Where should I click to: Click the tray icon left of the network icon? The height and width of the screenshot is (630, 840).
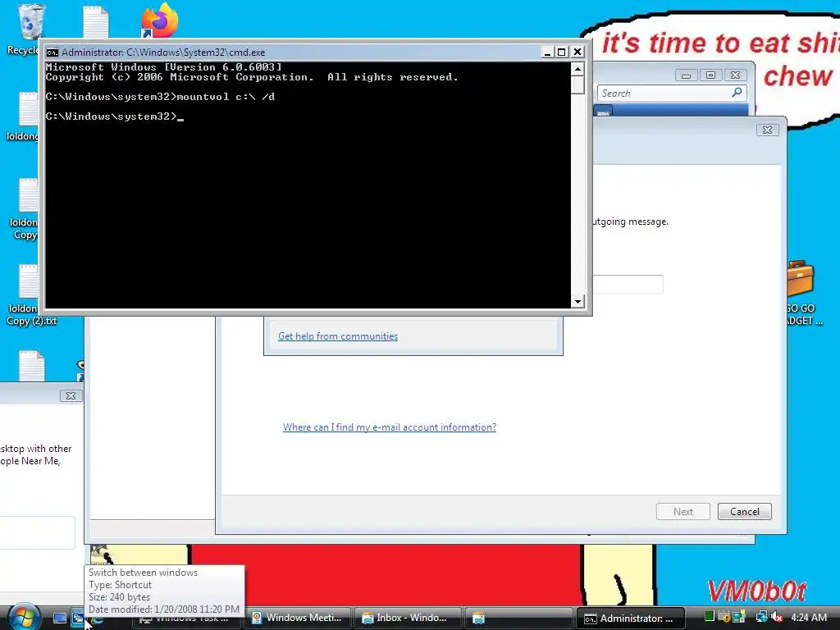click(740, 617)
